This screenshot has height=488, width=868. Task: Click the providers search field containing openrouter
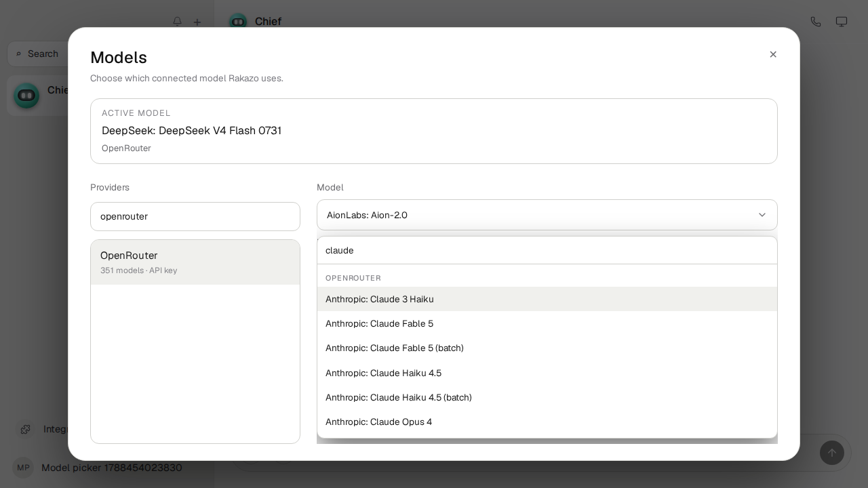195,216
